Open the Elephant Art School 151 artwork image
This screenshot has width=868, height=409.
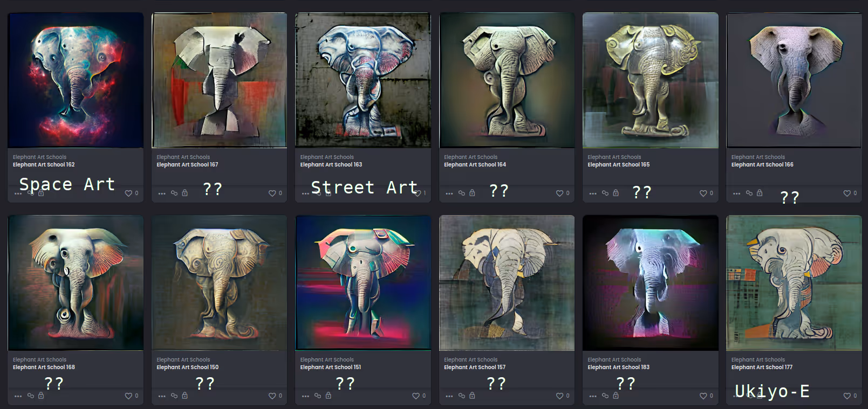point(363,283)
